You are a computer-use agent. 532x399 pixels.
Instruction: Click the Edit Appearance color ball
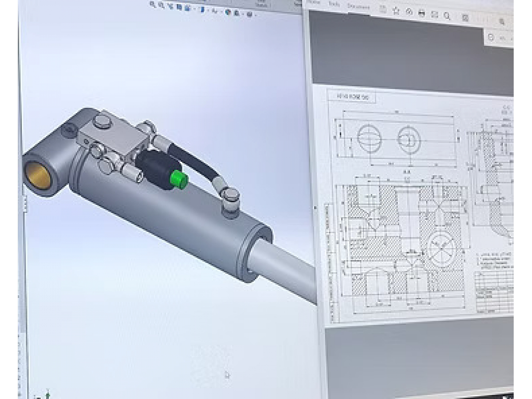click(228, 12)
